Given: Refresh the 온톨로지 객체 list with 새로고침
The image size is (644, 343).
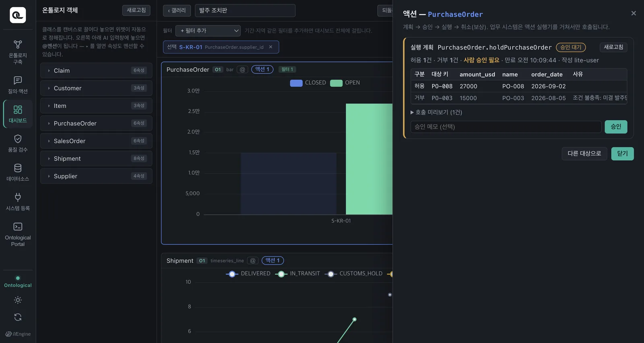Looking at the screenshot, I should coord(136,10).
